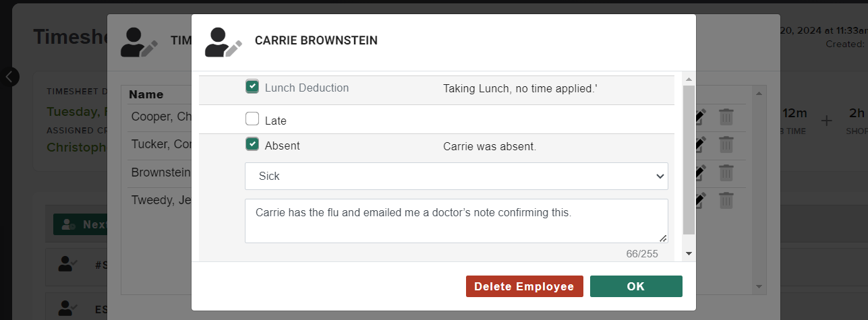The width and height of the screenshot is (868, 320).
Task: Click the employee edit icon beside Carrie Brownstein
Action: pos(224,42)
